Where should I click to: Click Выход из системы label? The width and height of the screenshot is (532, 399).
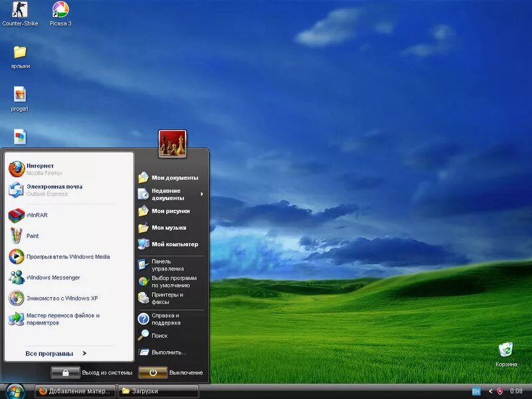pyautogui.click(x=107, y=372)
